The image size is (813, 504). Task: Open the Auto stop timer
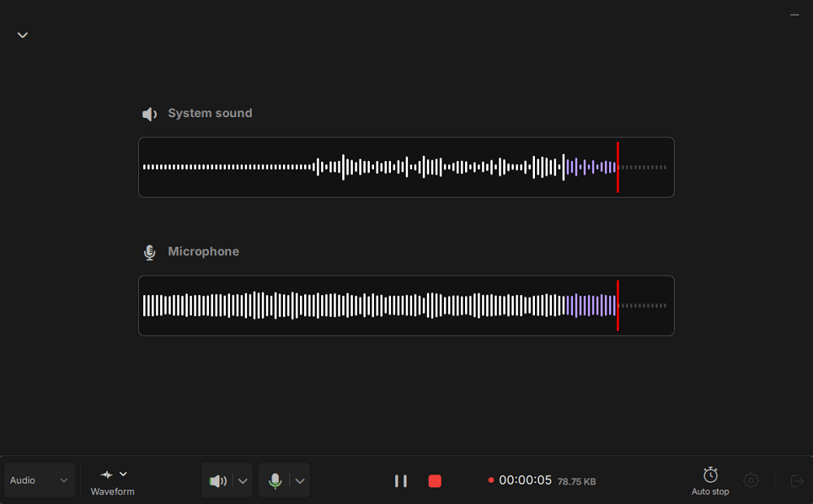[710, 481]
